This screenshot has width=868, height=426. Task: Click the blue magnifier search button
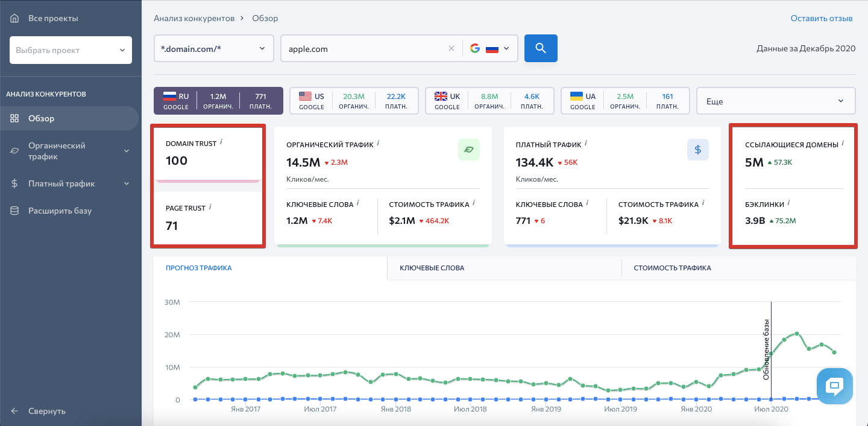point(541,48)
